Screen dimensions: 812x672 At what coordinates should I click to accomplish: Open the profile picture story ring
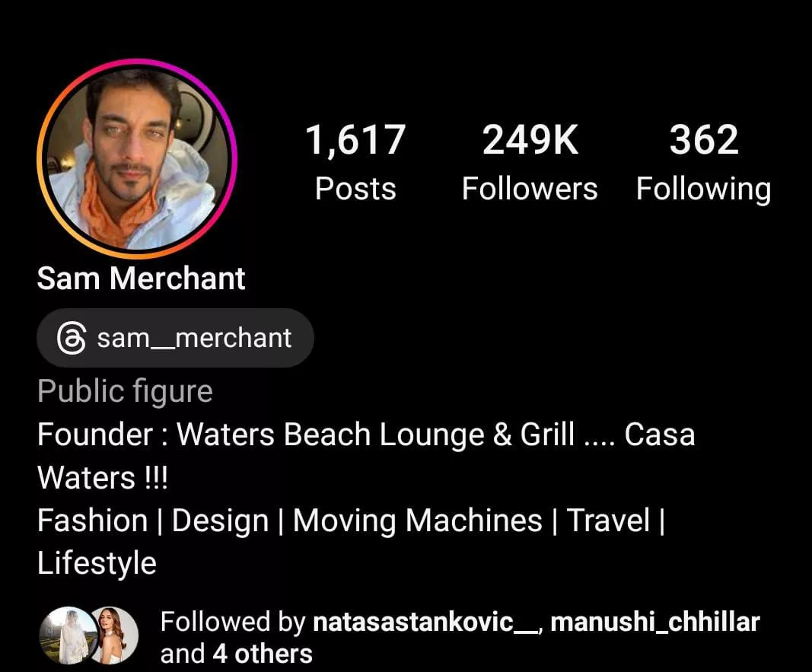click(137, 158)
